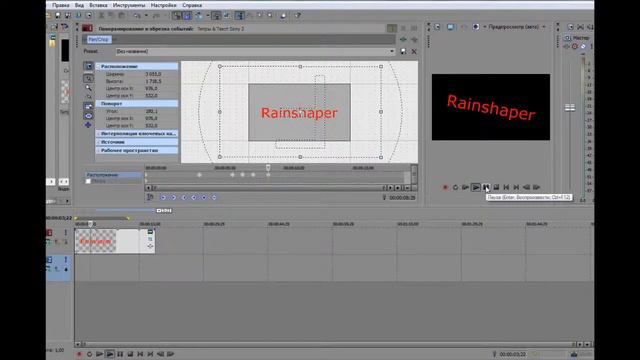Open the Вставка menu
Screen dimensions: 640x360
[x=98, y=5]
